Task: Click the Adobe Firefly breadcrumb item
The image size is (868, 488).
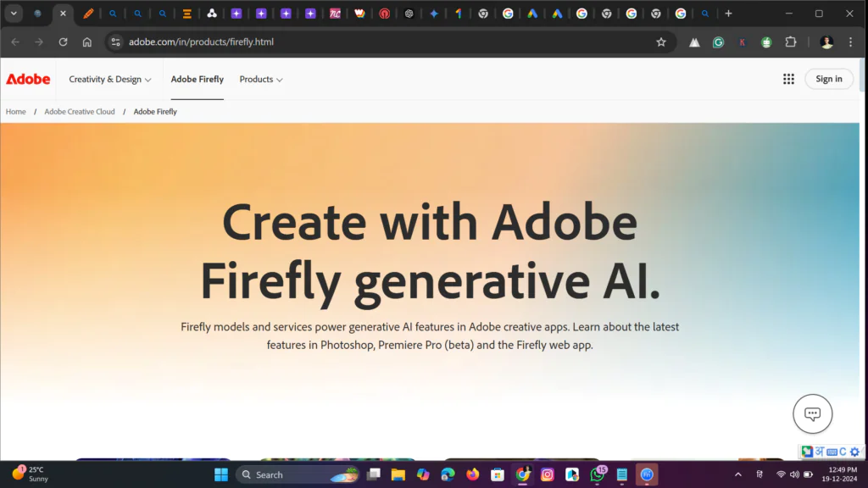Action: click(155, 112)
